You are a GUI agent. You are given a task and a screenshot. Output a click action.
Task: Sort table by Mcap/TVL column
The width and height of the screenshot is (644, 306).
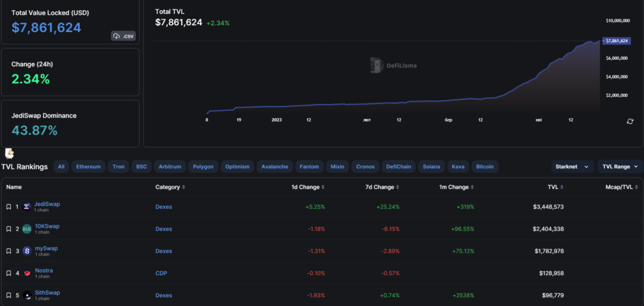click(622, 187)
